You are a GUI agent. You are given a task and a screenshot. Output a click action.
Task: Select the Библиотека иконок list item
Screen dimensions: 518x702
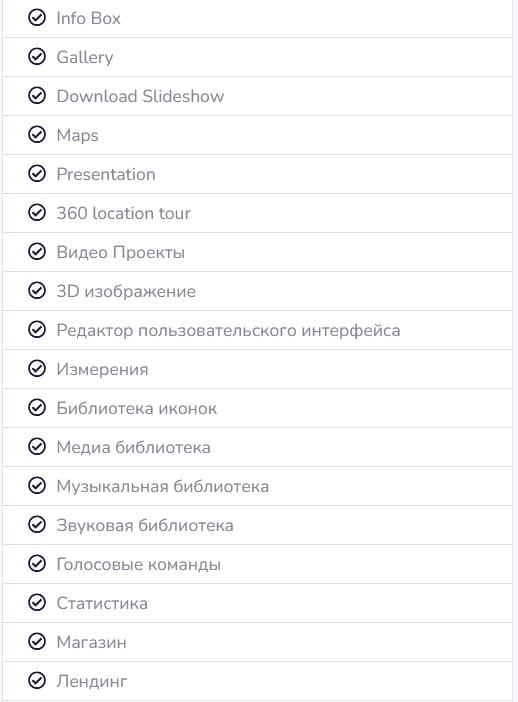(257, 408)
